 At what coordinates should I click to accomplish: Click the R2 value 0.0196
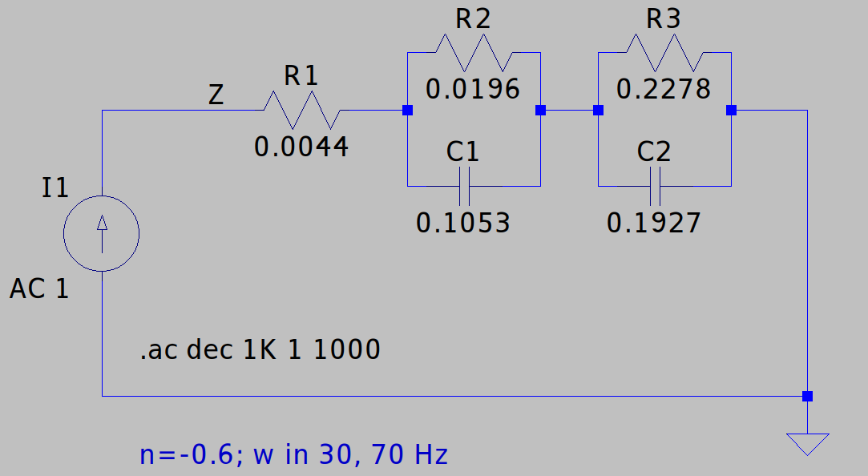[x=473, y=89]
